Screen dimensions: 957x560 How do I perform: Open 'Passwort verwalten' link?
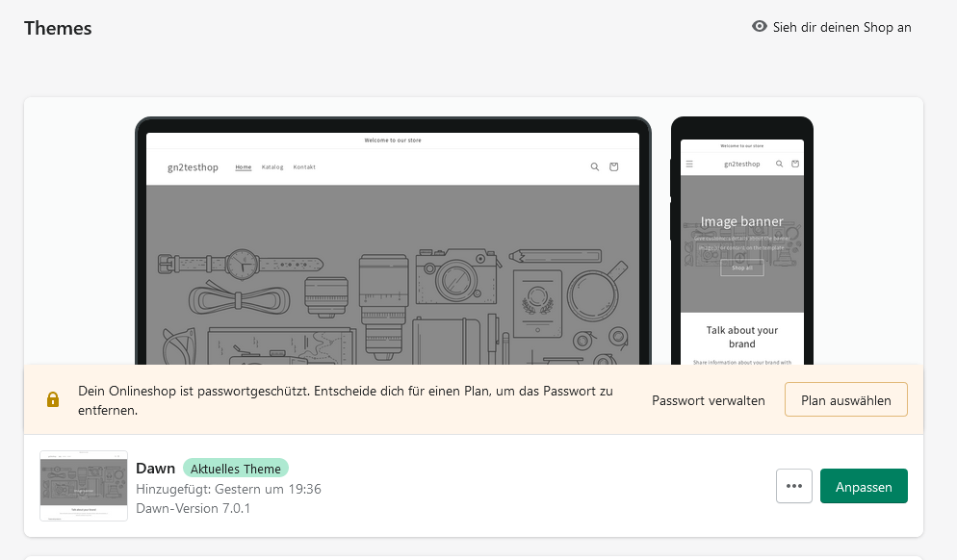pyautogui.click(x=708, y=400)
